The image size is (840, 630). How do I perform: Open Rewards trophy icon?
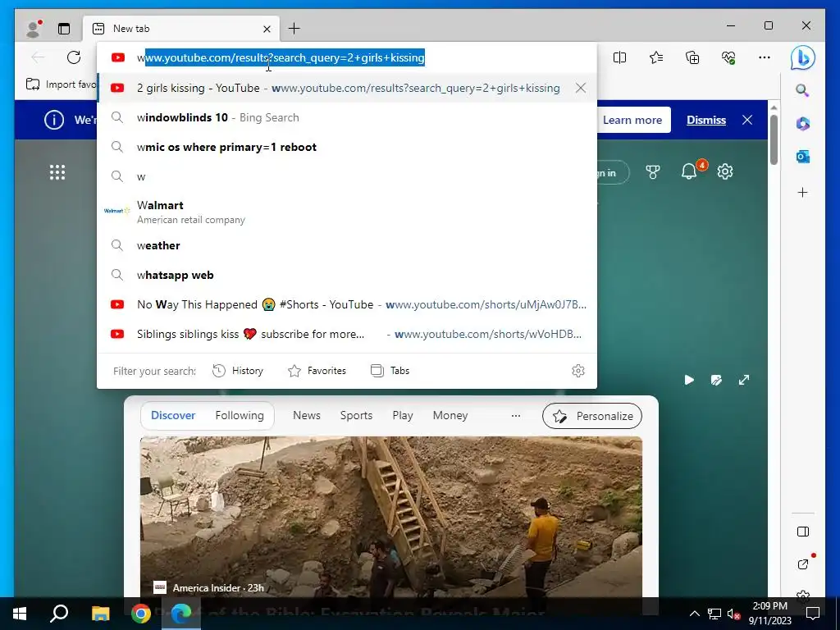click(652, 172)
